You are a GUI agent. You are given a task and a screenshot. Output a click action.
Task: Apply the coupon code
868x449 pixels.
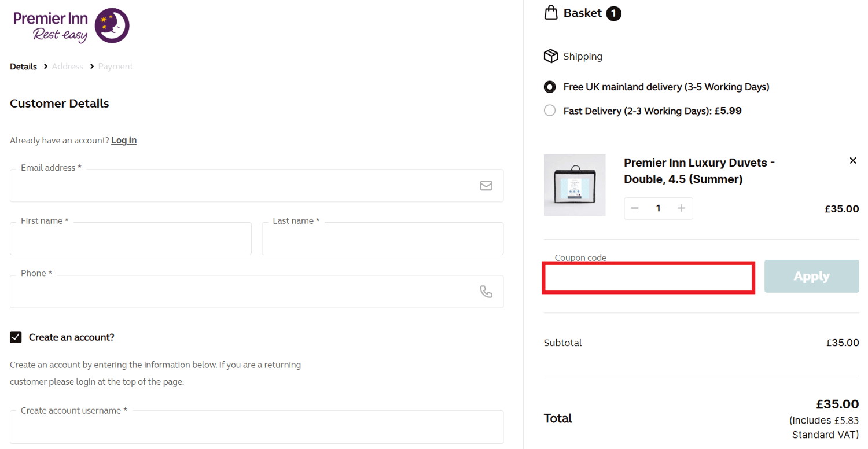point(811,276)
